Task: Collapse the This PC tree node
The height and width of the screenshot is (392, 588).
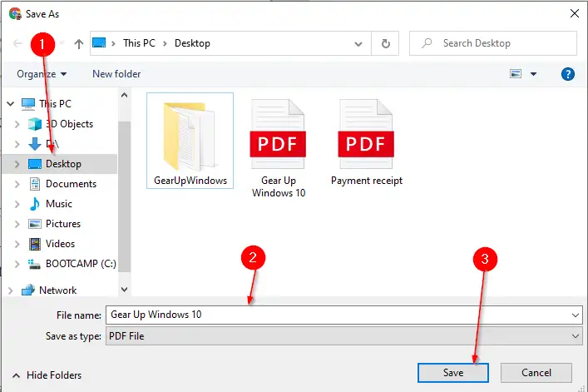Action: point(10,104)
